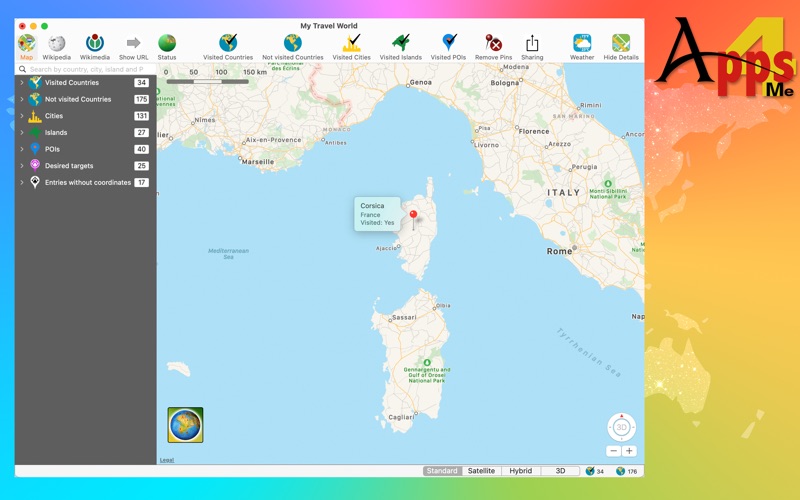Select the Islands sidebar row
800x500 pixels.
(85, 133)
